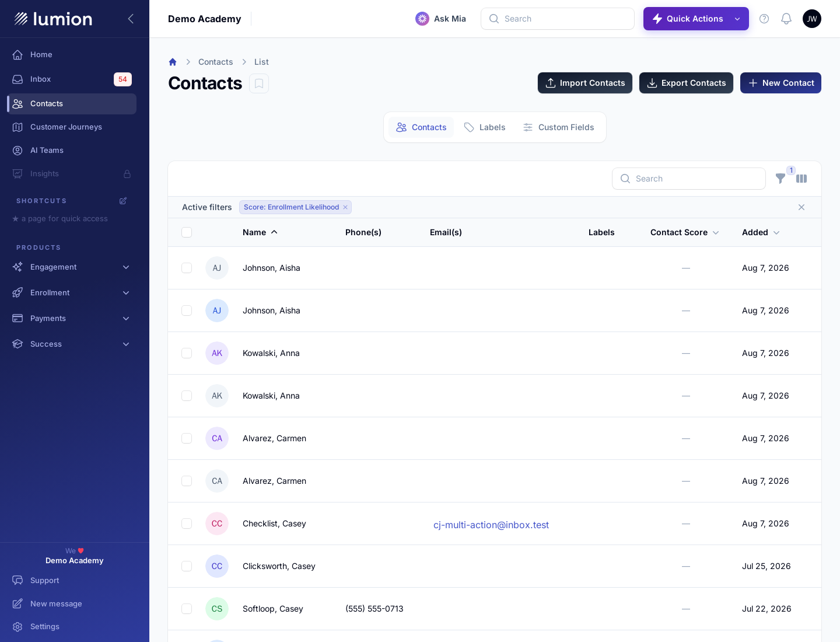Expand the Payments section chevron
Viewport: 840px width, 642px height.
[126, 319]
